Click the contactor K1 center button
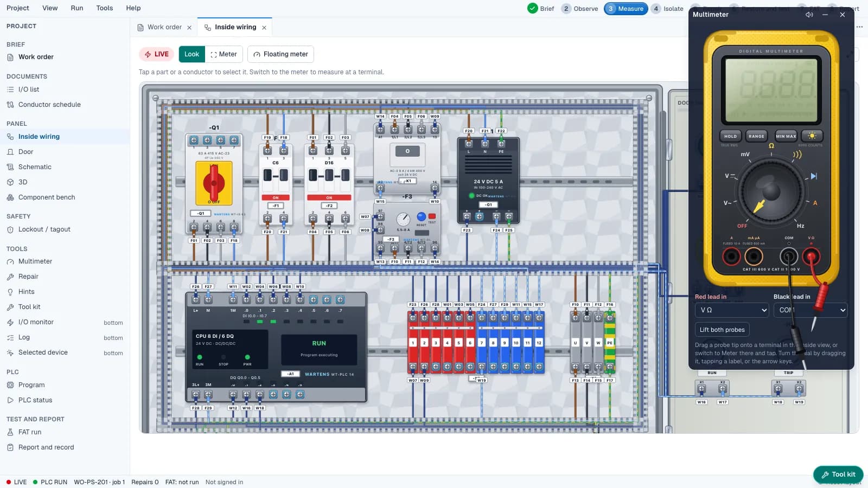This screenshot has height=488, width=868. click(x=407, y=151)
